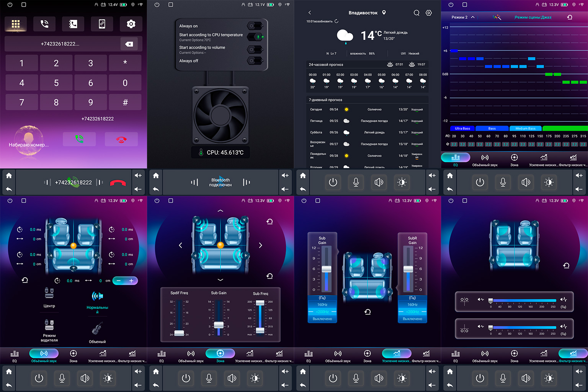Choose the Объемный violin icon
The width and height of the screenshot is (588, 392).
click(x=97, y=329)
